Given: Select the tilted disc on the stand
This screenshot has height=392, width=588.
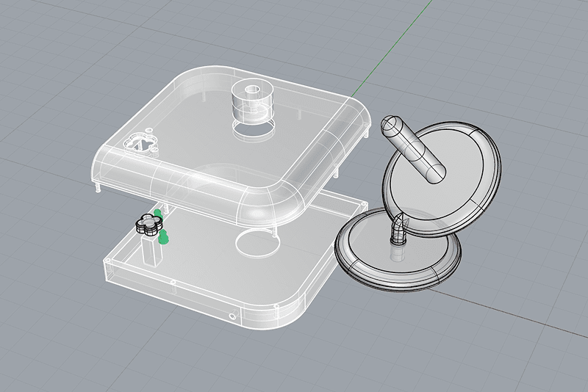Looking at the screenshot, I should [x=442, y=179].
